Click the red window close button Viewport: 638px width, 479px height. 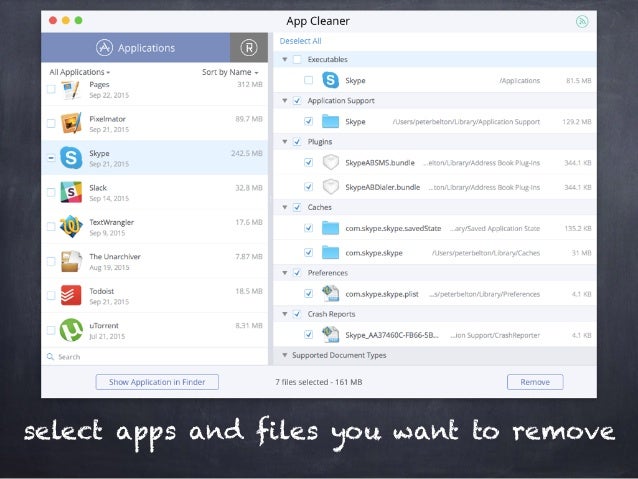pyautogui.click(x=53, y=20)
